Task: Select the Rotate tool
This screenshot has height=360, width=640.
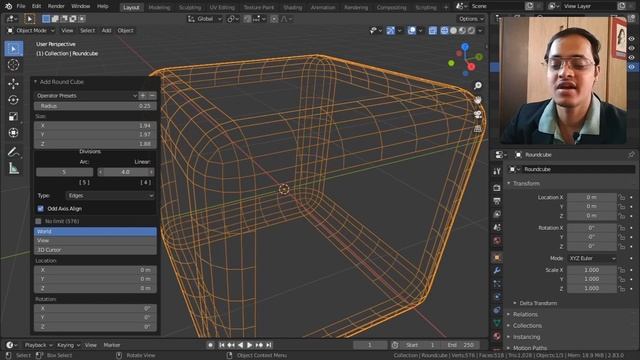Action: 13,100
